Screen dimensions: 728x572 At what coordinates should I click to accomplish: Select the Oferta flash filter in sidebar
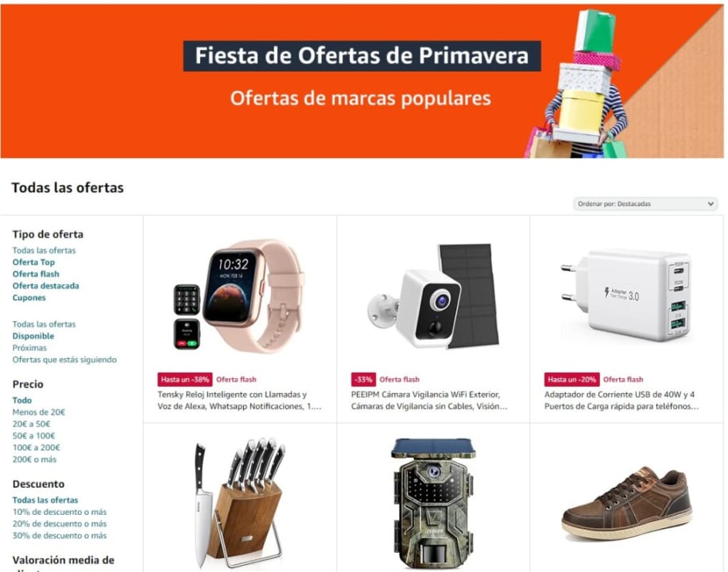36,274
